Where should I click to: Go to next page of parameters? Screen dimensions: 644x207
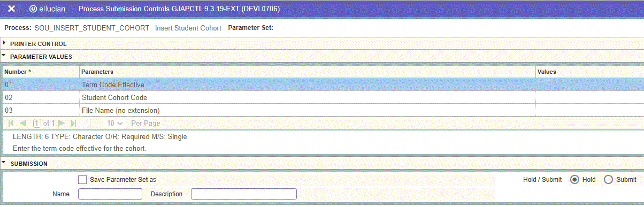pos(62,123)
